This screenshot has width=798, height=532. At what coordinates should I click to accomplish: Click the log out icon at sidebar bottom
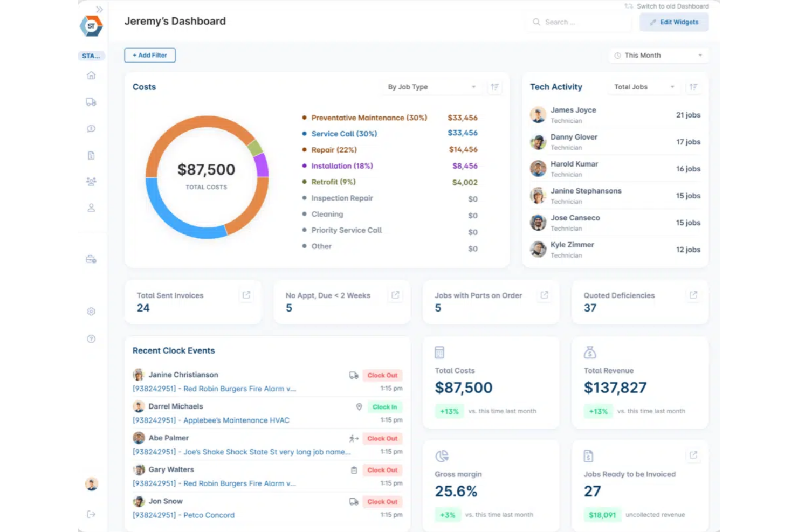[91, 514]
